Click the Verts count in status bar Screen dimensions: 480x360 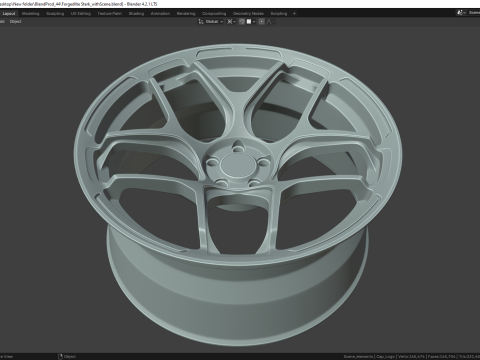[412, 357]
